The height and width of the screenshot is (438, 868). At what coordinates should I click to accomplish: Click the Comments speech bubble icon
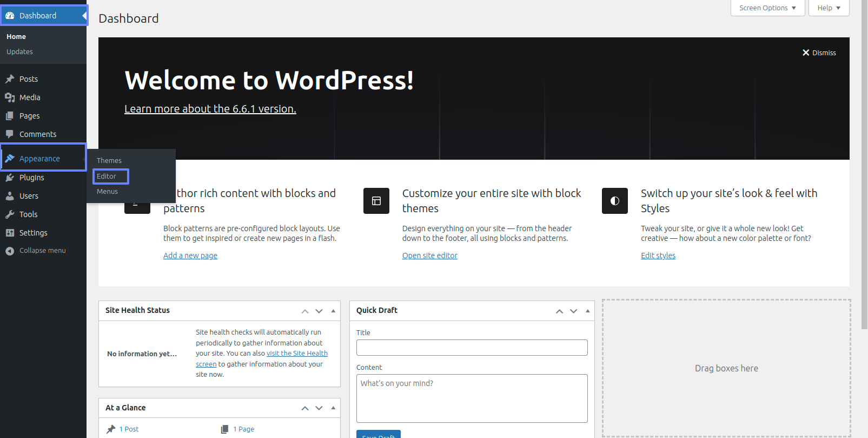tap(10, 134)
